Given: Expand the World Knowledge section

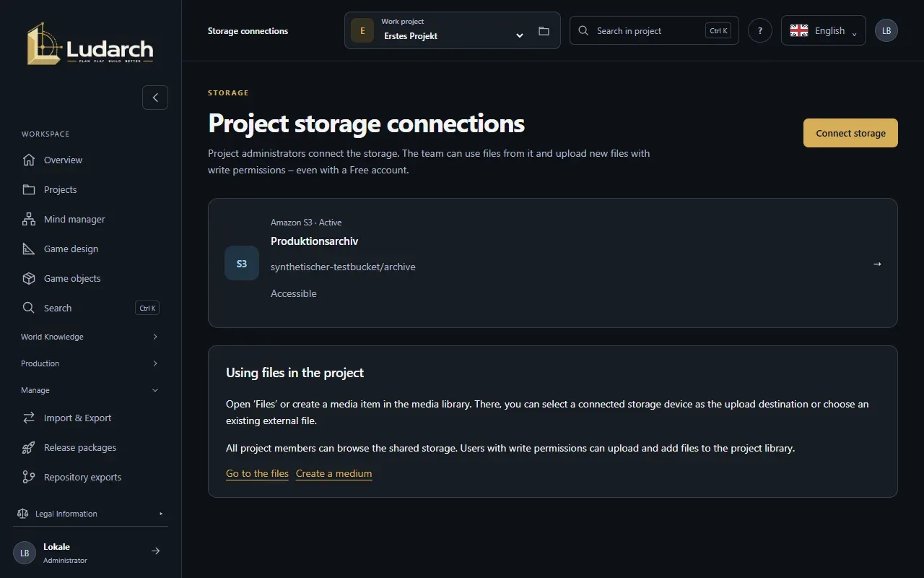Looking at the screenshot, I should [x=90, y=337].
